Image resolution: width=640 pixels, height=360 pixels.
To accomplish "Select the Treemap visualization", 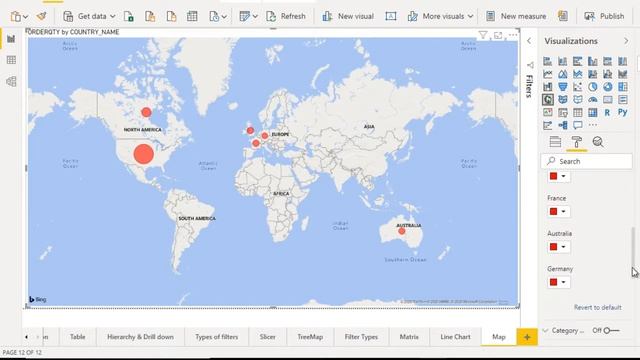I will coord(622,87).
